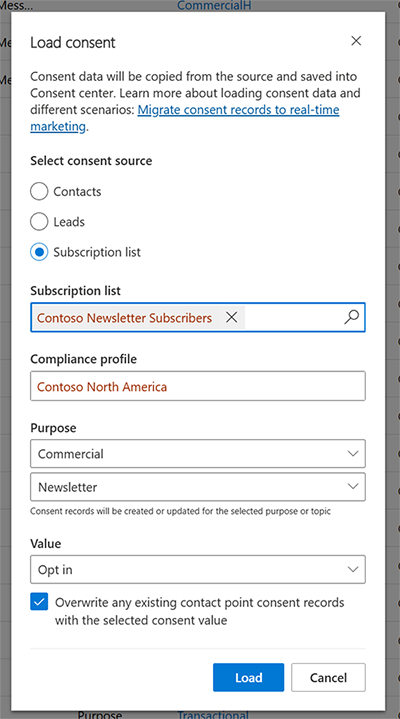Image resolution: width=400 pixels, height=719 pixels.
Task: Click the Contoso North America compliance profile field
Action: [198, 386]
